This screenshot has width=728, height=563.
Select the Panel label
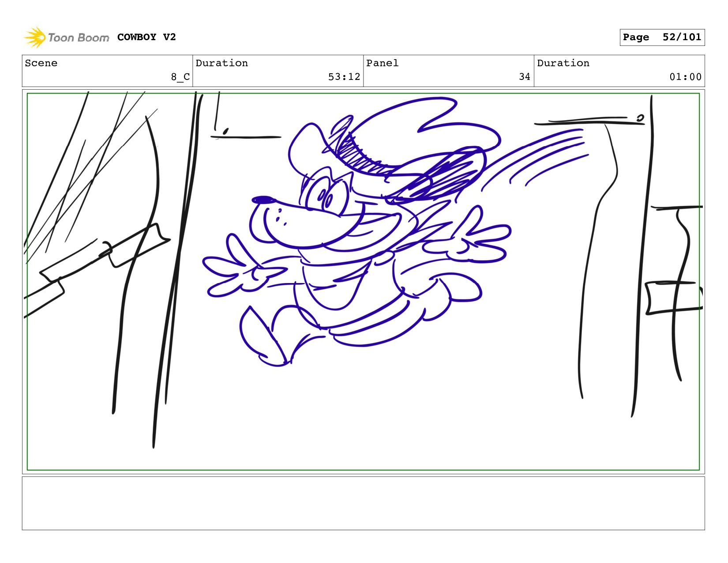pos(382,63)
